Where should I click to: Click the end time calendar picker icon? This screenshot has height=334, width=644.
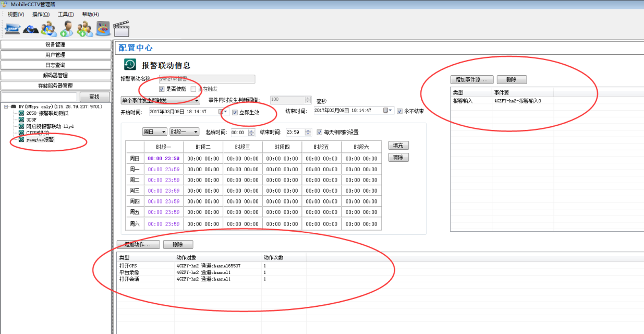point(386,111)
